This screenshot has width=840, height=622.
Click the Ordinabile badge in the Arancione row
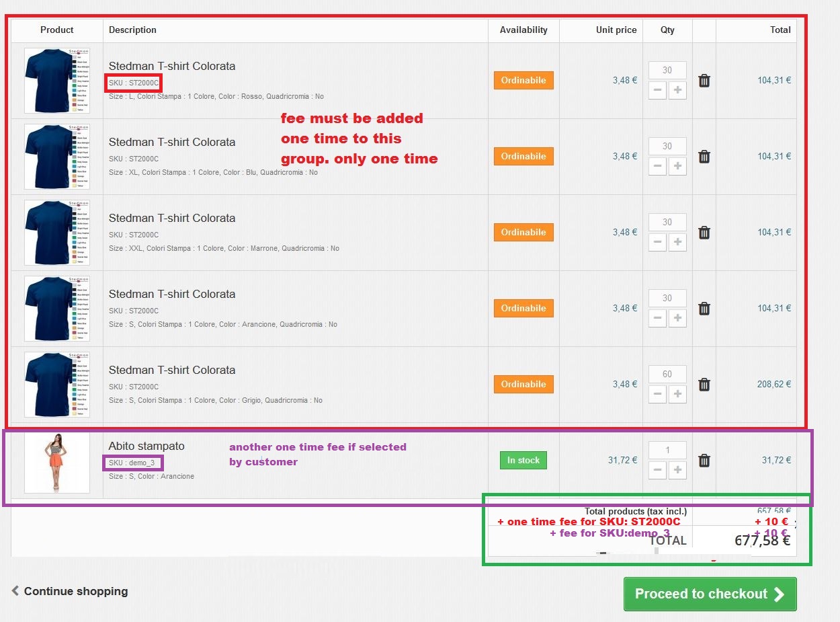[523, 308]
